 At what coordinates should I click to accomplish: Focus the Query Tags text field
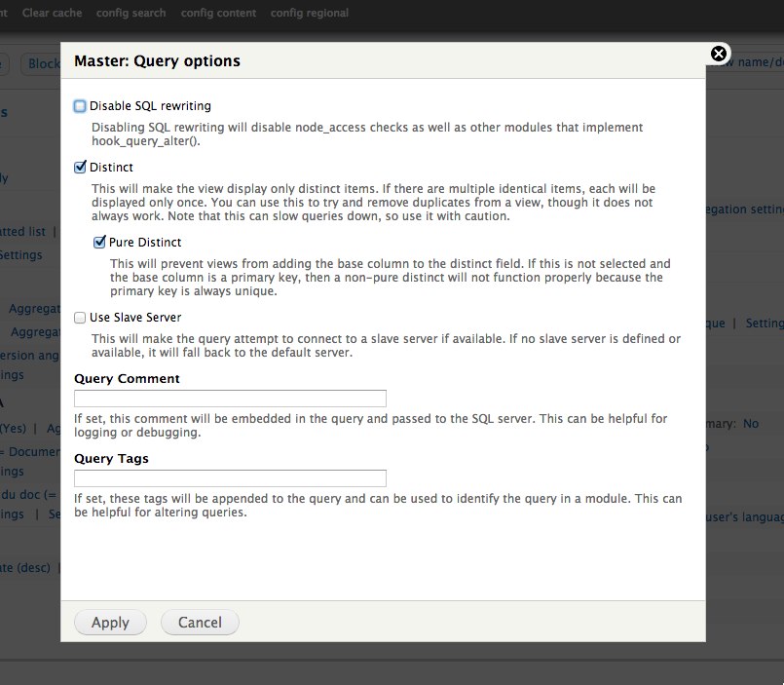[x=230, y=478]
